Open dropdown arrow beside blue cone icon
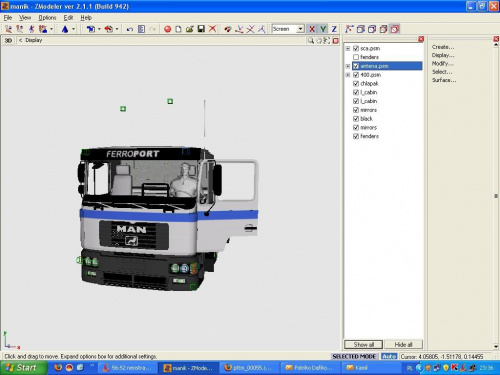 point(73,29)
